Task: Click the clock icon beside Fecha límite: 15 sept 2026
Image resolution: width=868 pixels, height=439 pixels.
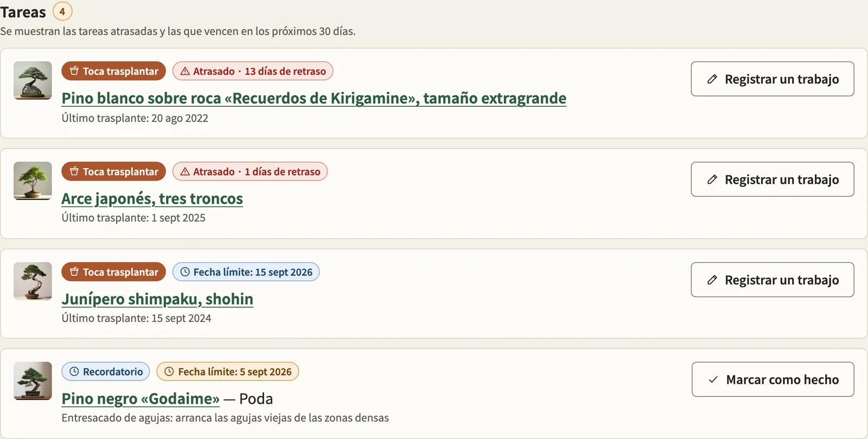Action: coord(185,272)
